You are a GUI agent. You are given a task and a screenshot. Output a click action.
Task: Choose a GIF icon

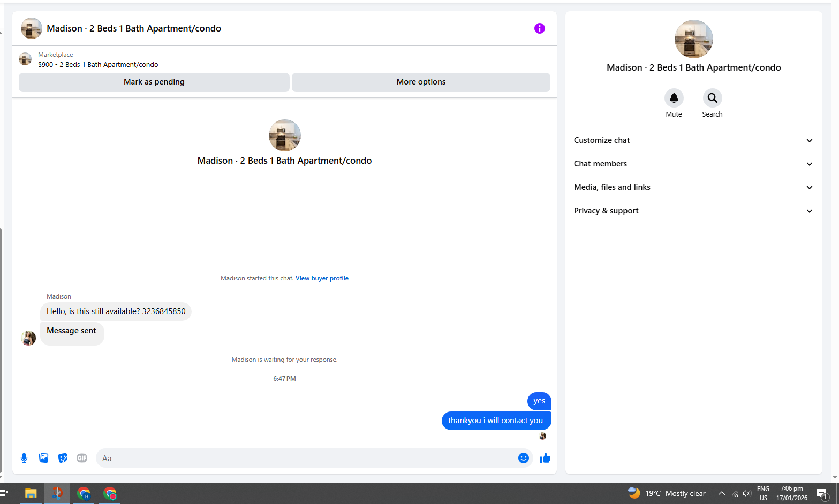coord(82,458)
